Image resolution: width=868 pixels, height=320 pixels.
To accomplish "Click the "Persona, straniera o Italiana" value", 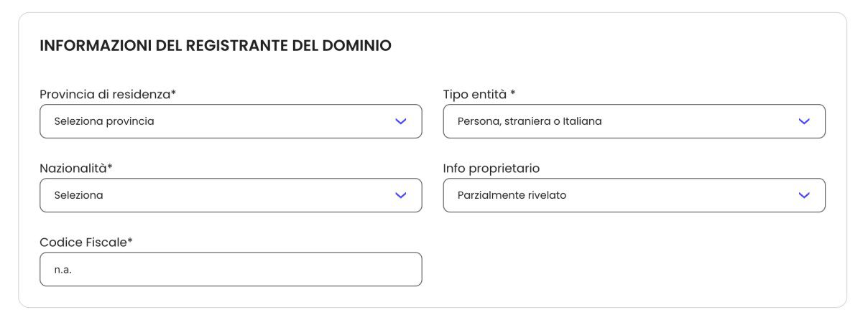I will [x=530, y=121].
